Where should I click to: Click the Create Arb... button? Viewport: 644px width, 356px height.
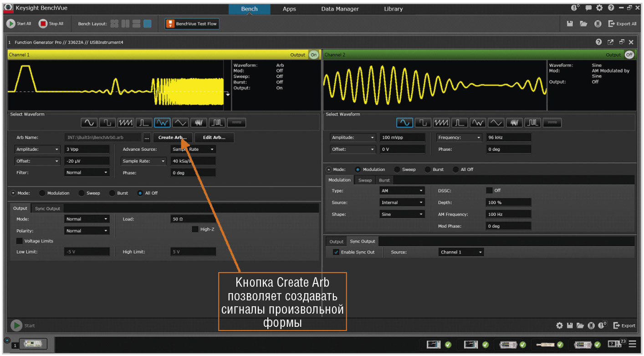(x=172, y=137)
